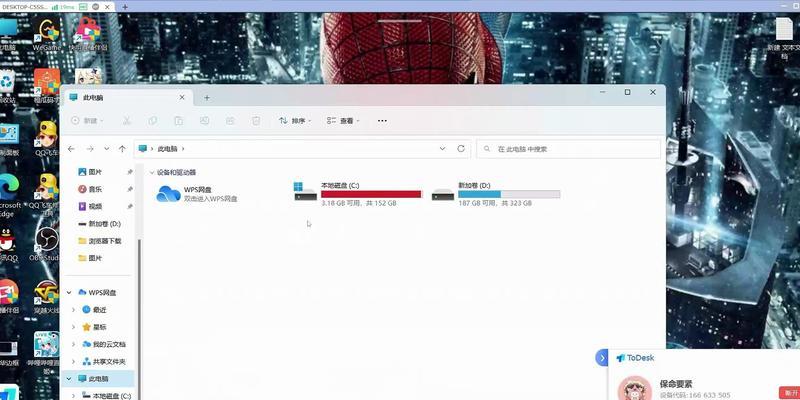
Task: Click the Paste clipboard icon in the toolbar
Action: click(179, 121)
